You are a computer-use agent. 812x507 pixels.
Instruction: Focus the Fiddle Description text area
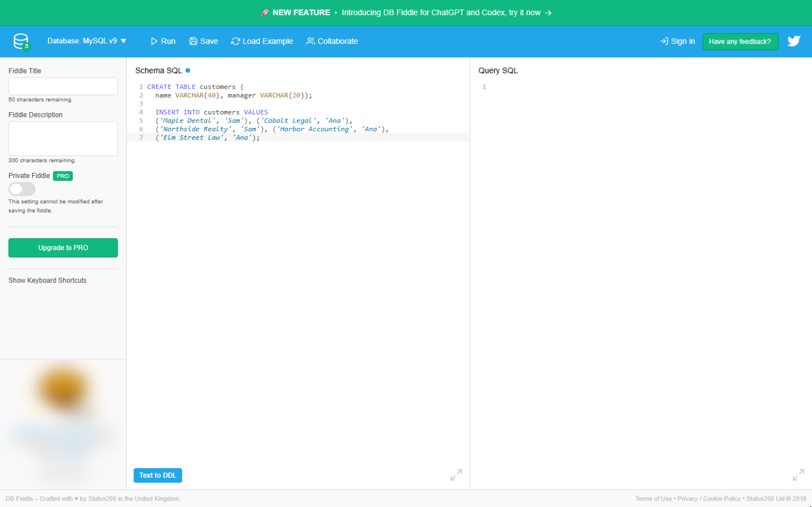click(63, 138)
